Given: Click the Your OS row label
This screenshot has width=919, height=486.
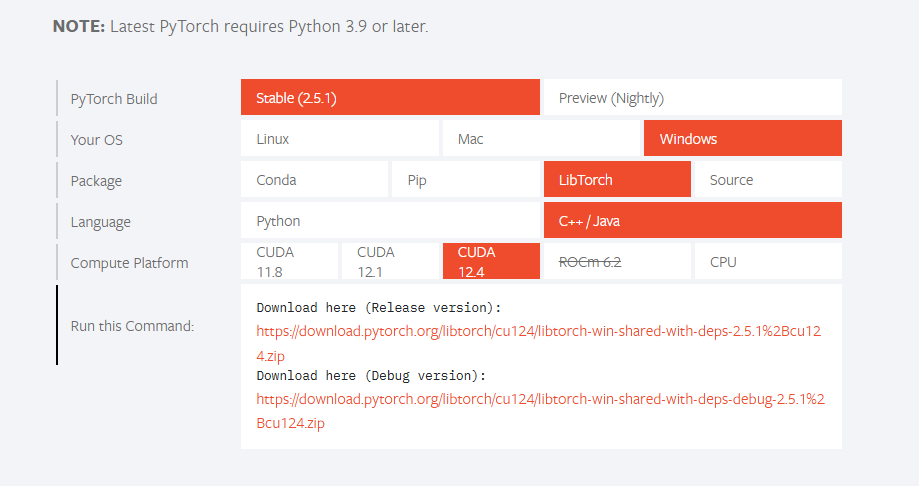Looking at the screenshot, I should coord(97,140).
